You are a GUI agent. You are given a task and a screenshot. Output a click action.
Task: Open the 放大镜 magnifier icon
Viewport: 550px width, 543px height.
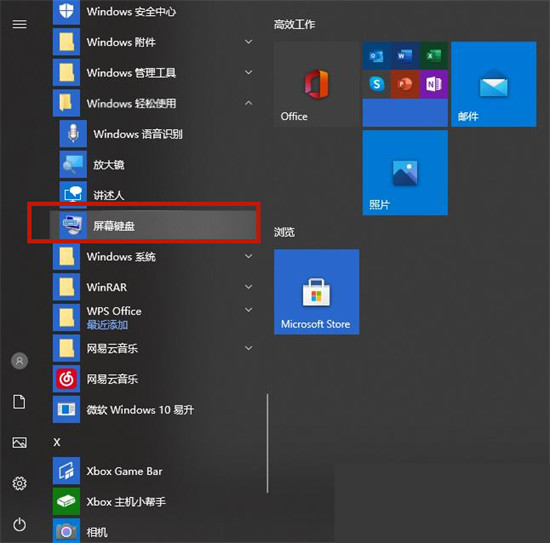tap(73, 165)
